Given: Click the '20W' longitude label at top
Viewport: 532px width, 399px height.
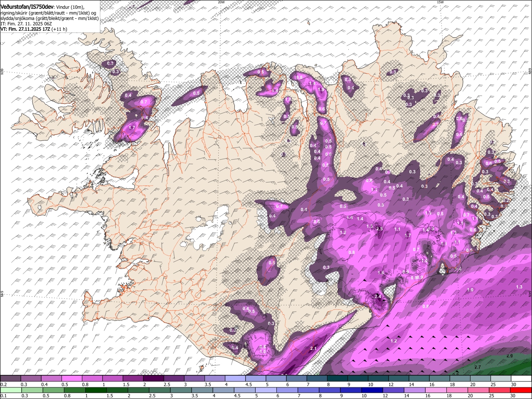Looking at the screenshot, I should click(x=221, y=2).
